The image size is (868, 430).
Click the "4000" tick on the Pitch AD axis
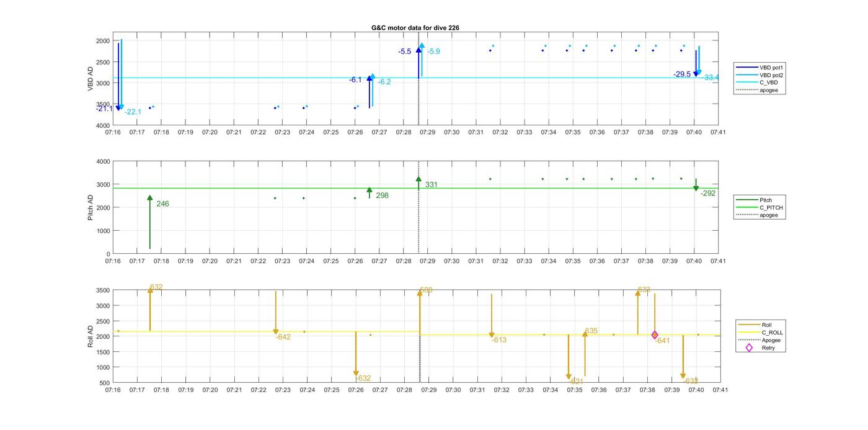(x=104, y=161)
